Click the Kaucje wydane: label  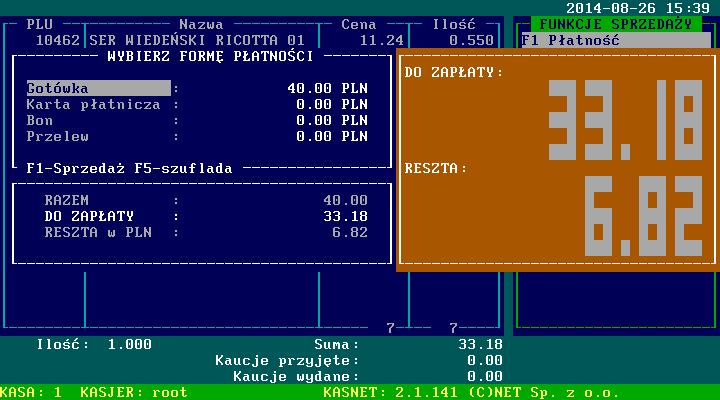[x=296, y=377]
